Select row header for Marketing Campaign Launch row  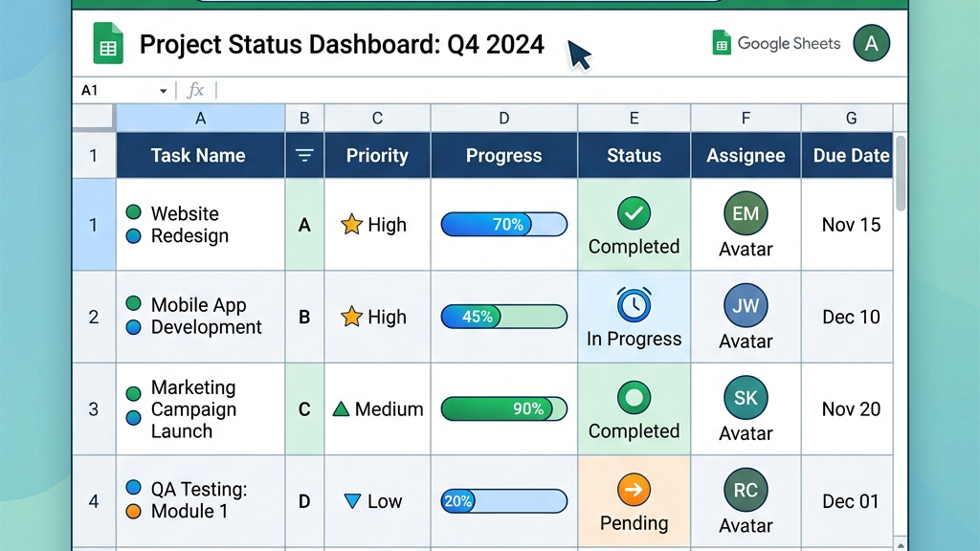94,409
